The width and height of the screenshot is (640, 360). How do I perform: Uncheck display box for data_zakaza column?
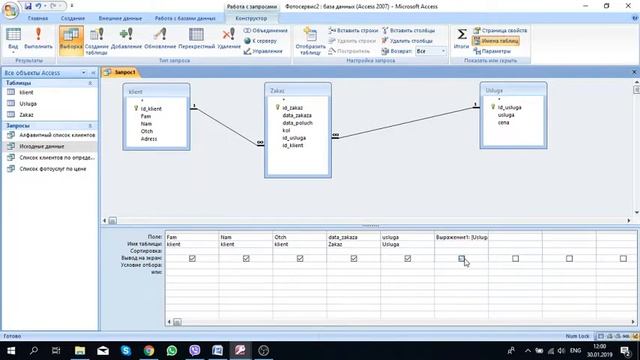(x=354, y=258)
